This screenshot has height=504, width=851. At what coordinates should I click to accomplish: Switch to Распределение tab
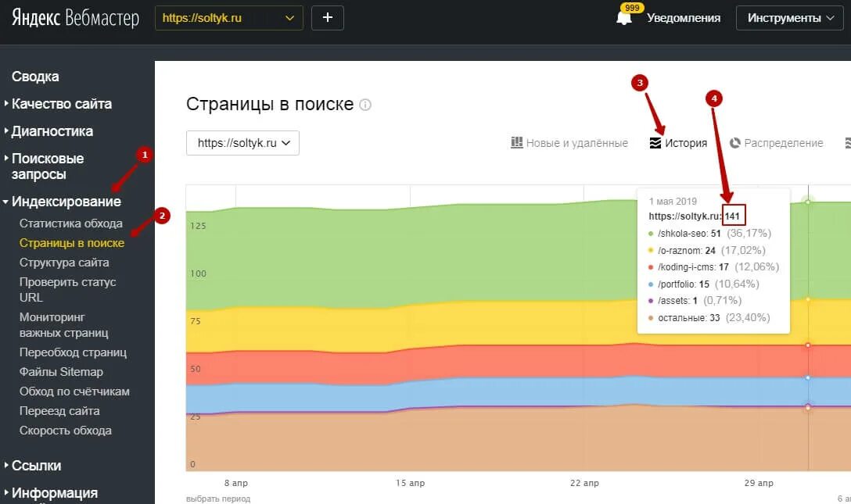pyautogui.click(x=783, y=143)
